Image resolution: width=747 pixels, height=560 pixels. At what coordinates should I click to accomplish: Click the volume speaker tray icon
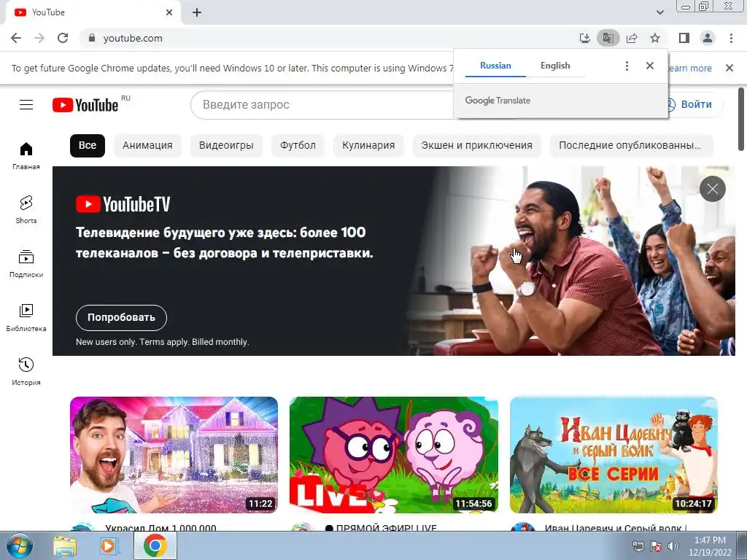[x=673, y=546]
